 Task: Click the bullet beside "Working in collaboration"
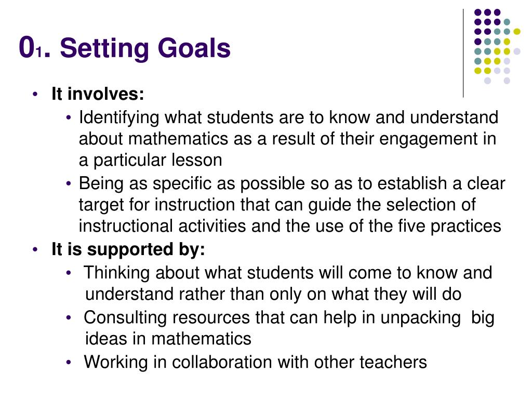(x=69, y=362)
